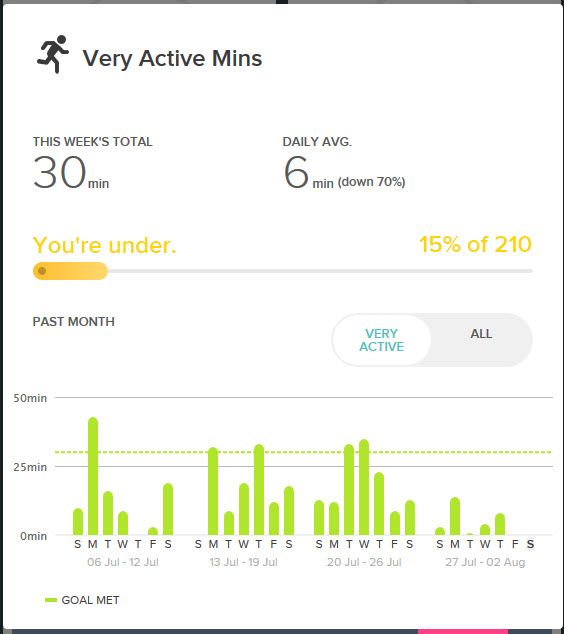Click the 13 Jul - 19 Jul week label
The image size is (564, 634).
pyautogui.click(x=243, y=562)
